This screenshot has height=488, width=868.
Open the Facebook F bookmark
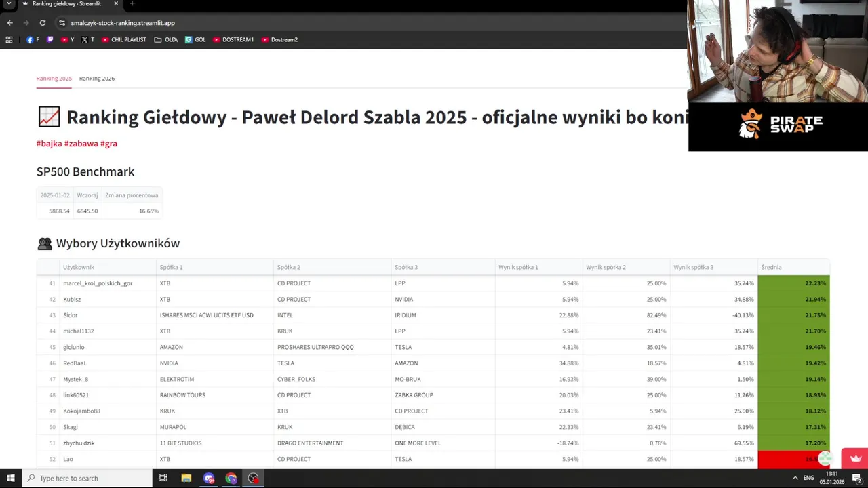point(33,39)
